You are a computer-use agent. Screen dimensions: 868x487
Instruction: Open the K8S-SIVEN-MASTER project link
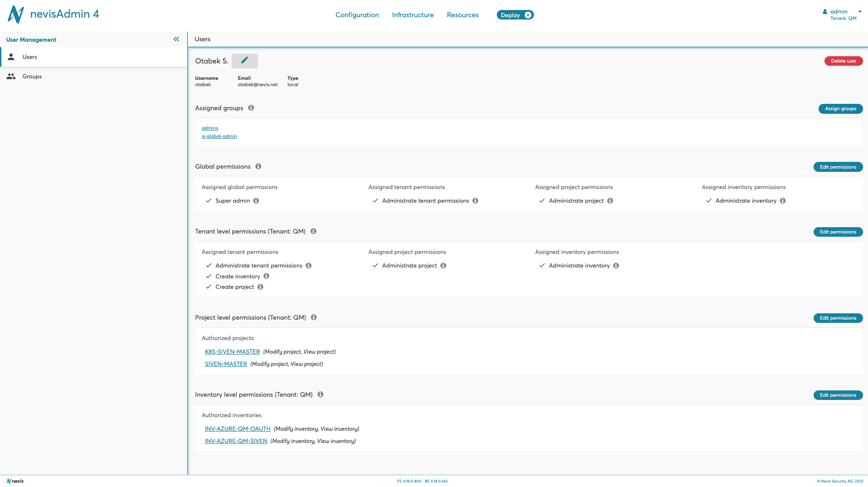[x=232, y=352]
